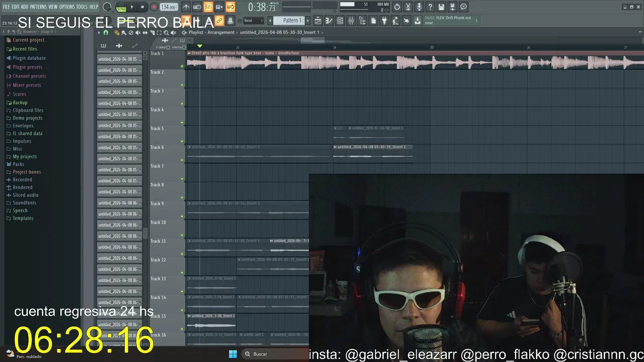Mute Track 9 with its green switch

pos(182,216)
